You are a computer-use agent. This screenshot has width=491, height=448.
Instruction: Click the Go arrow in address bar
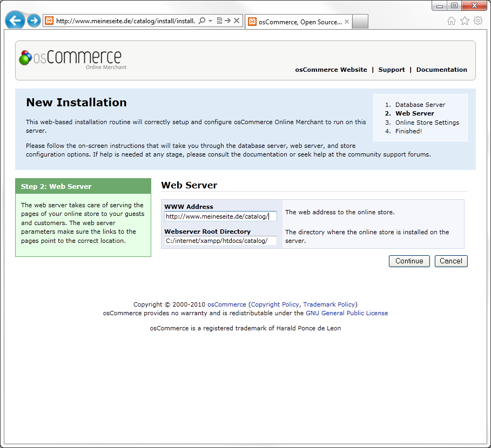click(x=228, y=21)
